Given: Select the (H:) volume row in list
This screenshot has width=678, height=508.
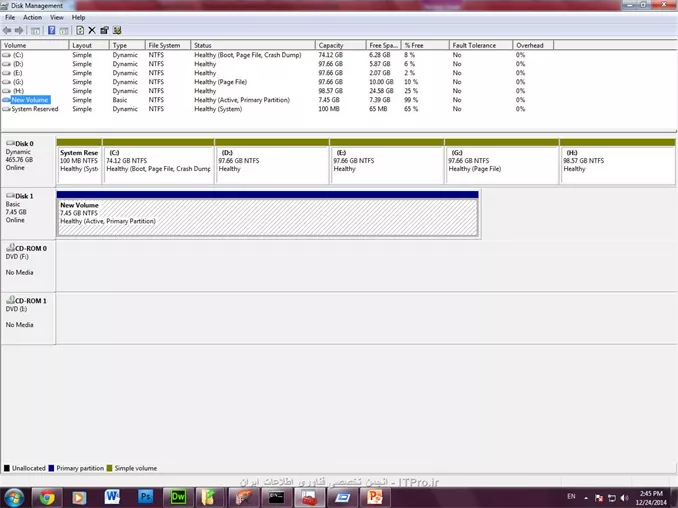Looking at the screenshot, I should pos(277,91).
